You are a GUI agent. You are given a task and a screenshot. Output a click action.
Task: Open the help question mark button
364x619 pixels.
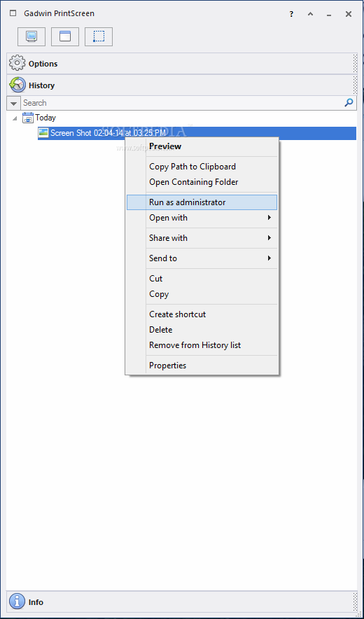[x=291, y=14]
